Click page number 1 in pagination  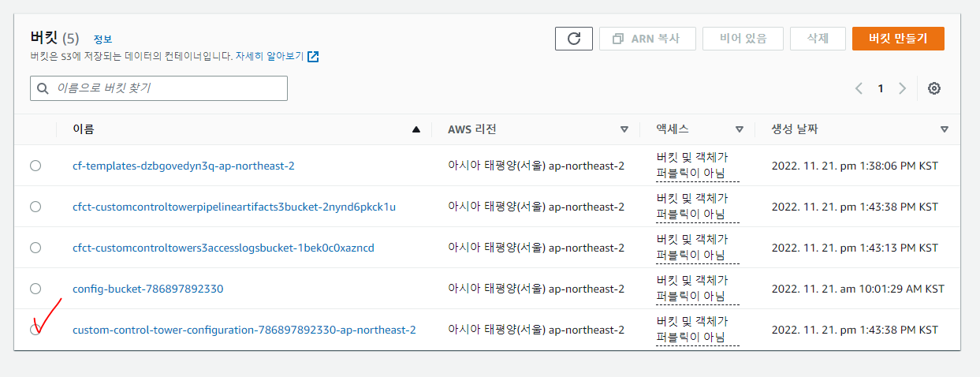pyautogui.click(x=881, y=88)
